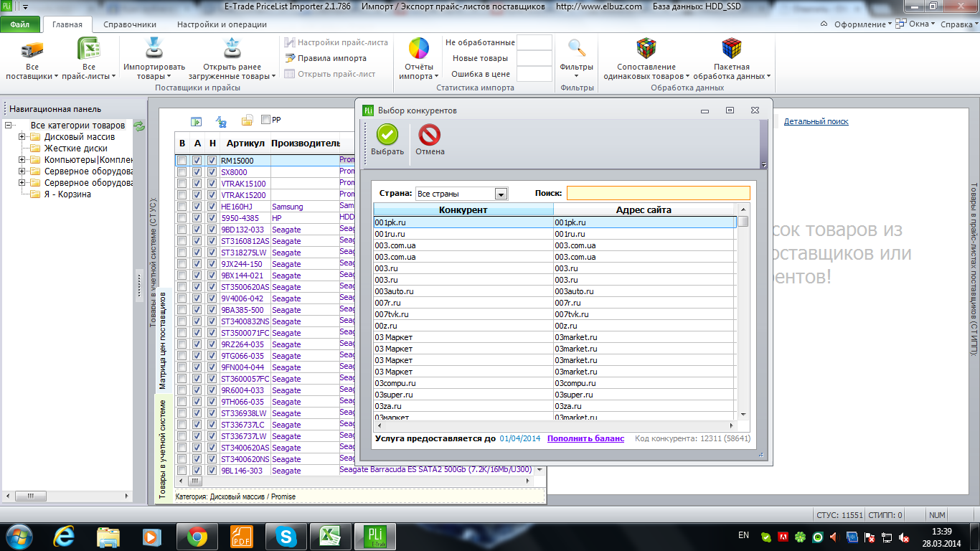Expand the Дисковый массив tree node

[x=22, y=137]
